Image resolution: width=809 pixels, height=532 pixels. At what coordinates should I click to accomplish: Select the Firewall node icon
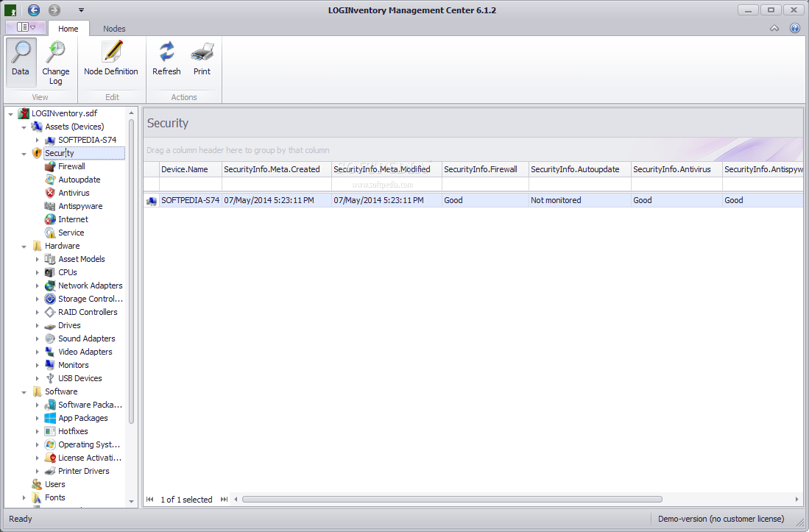coord(50,166)
